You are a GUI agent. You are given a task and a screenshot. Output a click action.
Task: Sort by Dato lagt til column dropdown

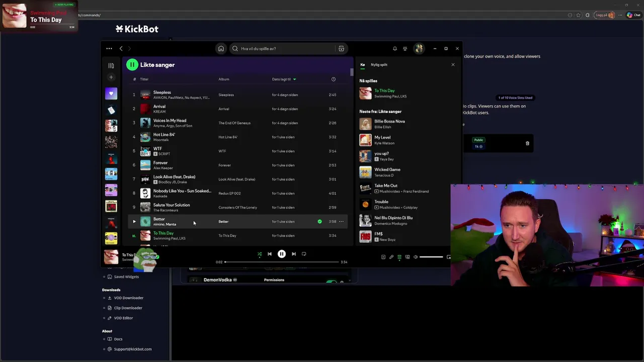click(x=284, y=79)
